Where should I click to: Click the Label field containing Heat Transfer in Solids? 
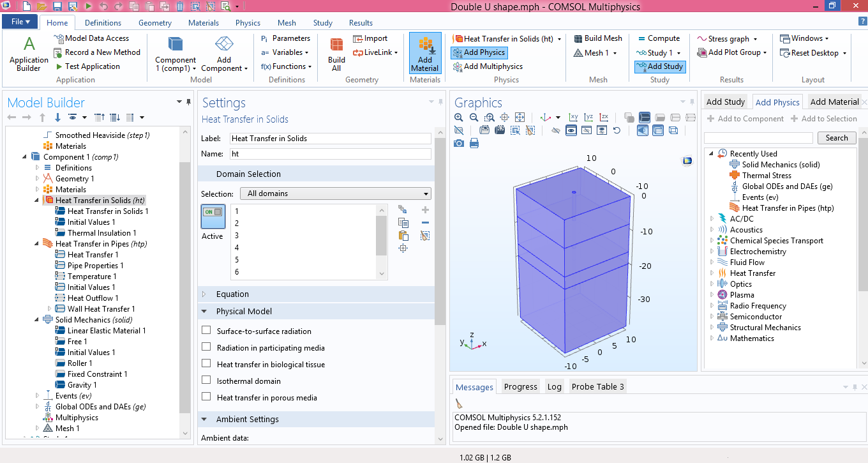pyautogui.click(x=330, y=139)
